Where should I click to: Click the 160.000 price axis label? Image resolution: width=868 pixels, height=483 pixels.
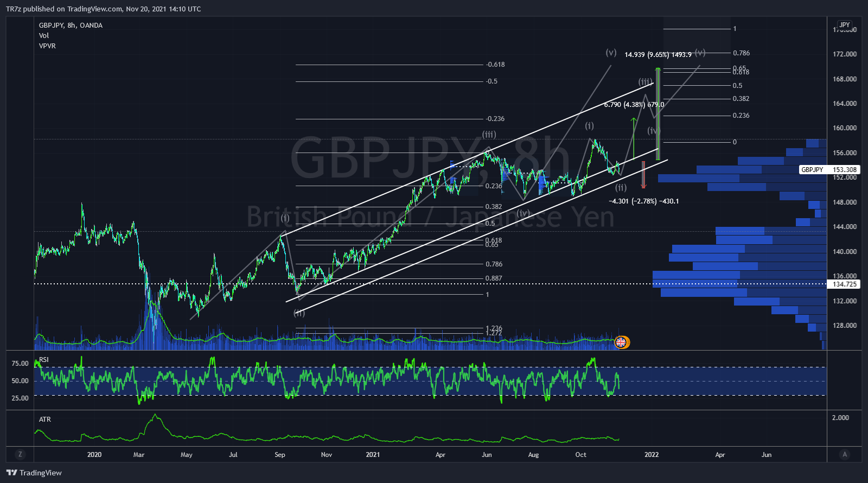[845, 128]
